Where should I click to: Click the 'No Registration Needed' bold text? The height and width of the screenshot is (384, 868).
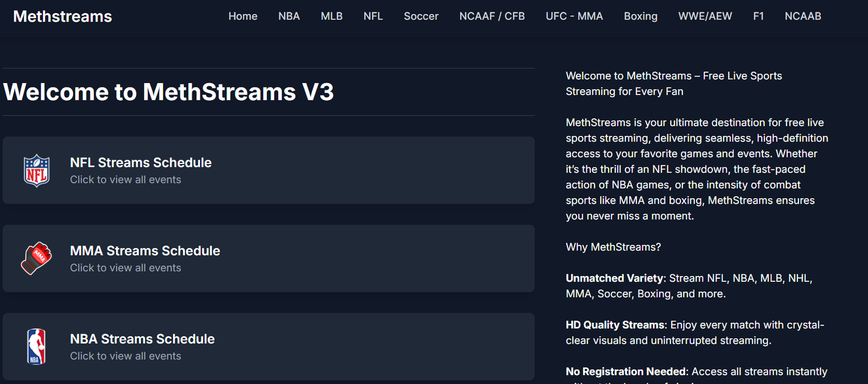pyautogui.click(x=626, y=372)
